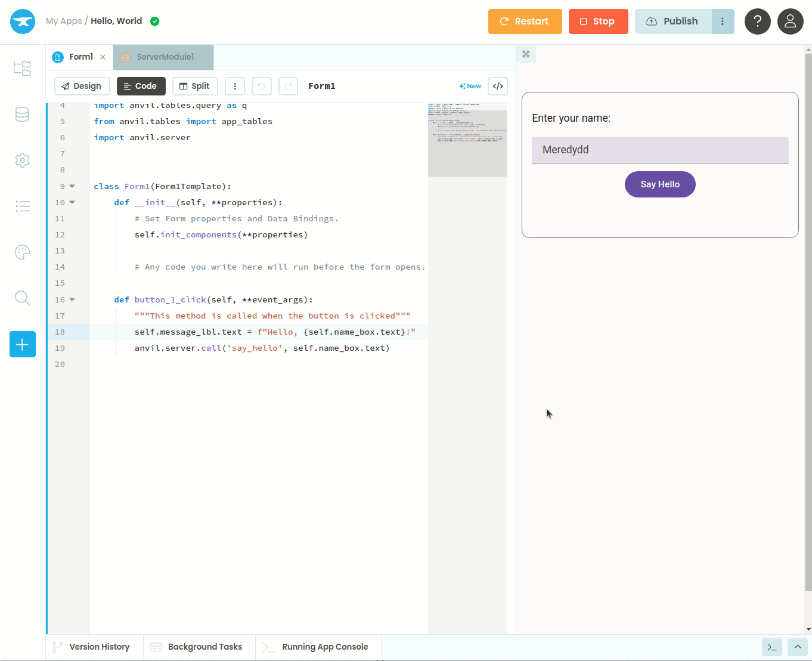812x661 pixels.
Task: Open the Publish dropdown options menu
Action: (723, 21)
